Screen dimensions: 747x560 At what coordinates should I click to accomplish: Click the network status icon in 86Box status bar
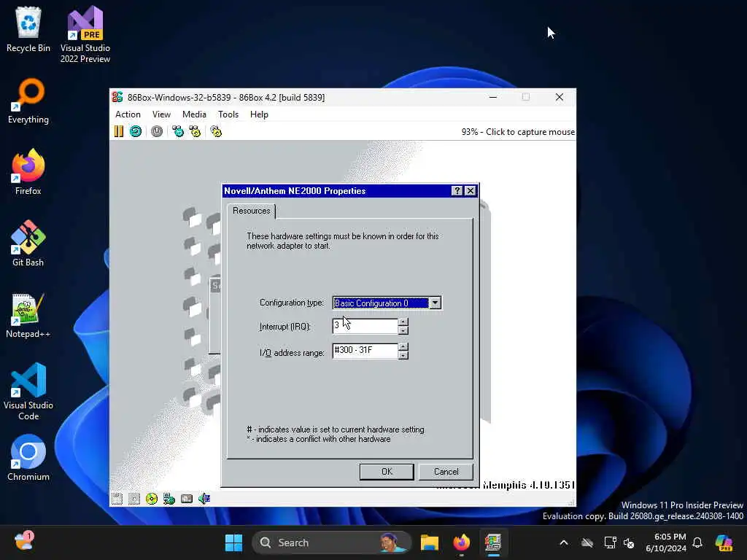click(169, 499)
